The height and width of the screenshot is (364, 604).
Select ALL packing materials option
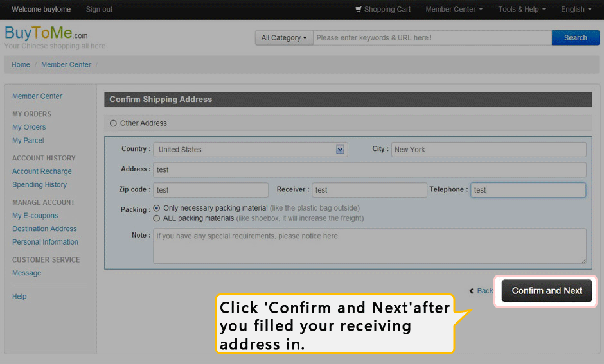157,218
